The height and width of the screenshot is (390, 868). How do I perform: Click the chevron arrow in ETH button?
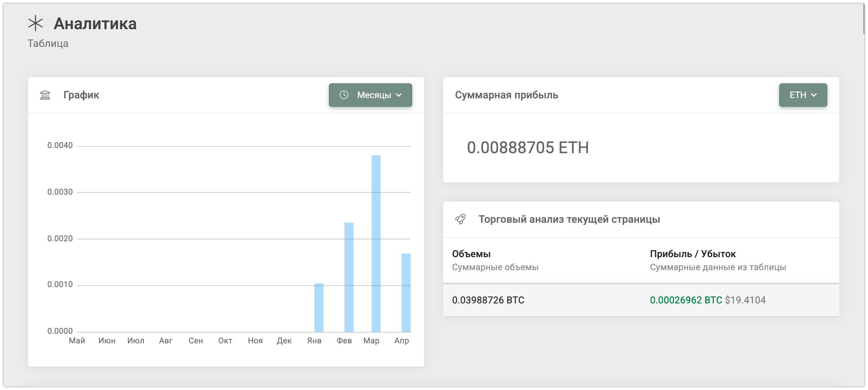pyautogui.click(x=814, y=95)
